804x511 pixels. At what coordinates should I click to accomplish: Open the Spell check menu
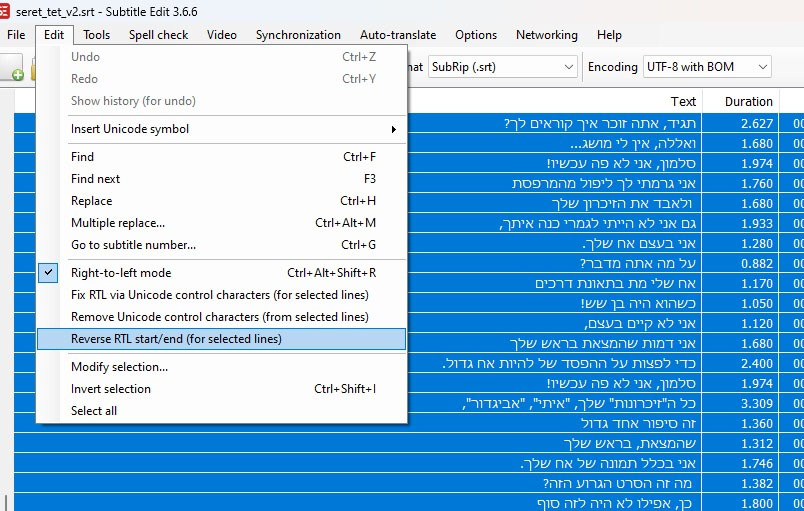point(158,35)
